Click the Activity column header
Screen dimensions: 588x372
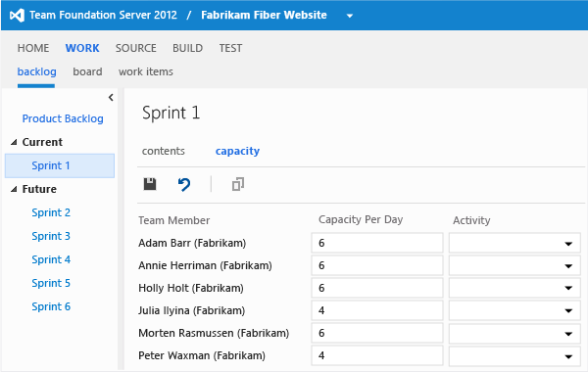pos(471,220)
